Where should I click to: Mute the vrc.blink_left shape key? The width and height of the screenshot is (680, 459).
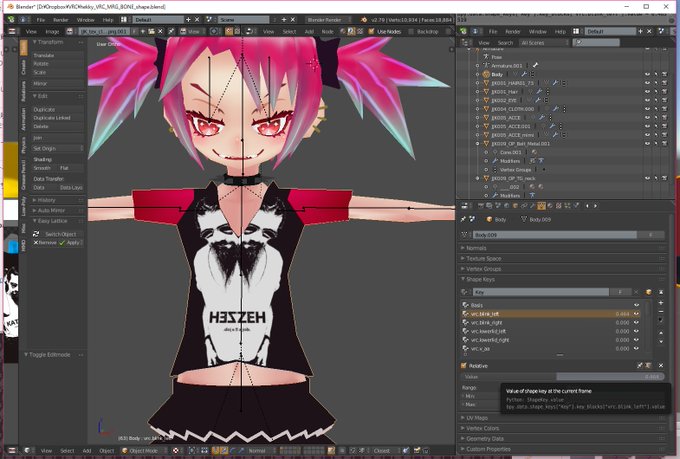(636, 314)
